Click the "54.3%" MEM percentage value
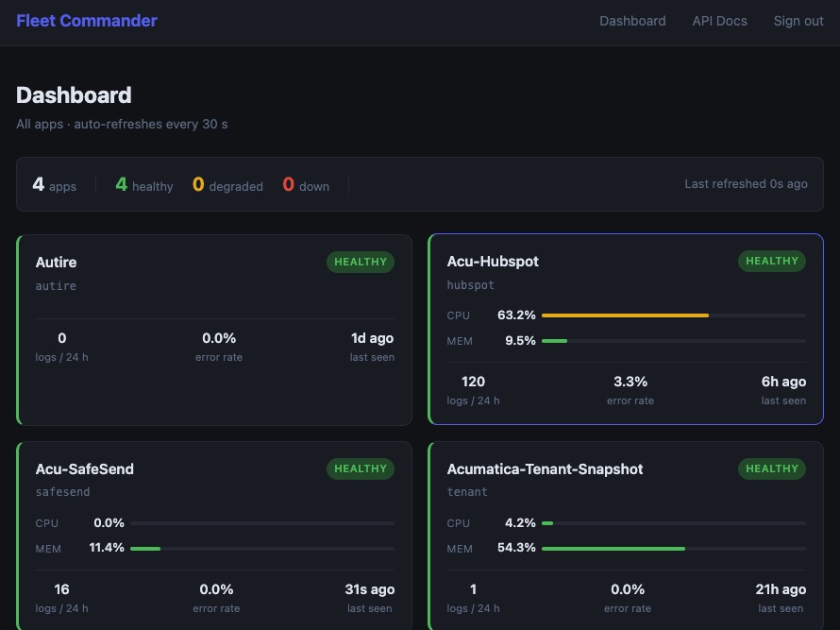This screenshot has height=630, width=840. click(x=516, y=548)
